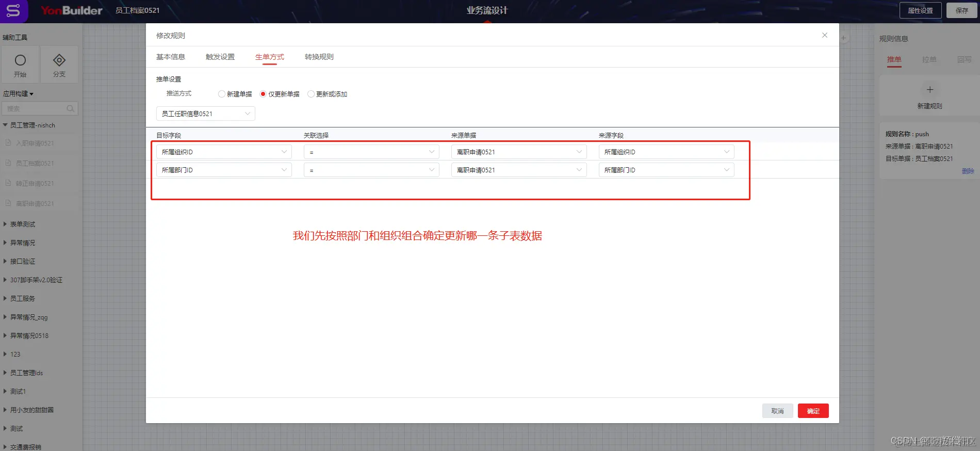Click the 确定 button
Image resolution: width=980 pixels, height=451 pixels.
(813, 411)
